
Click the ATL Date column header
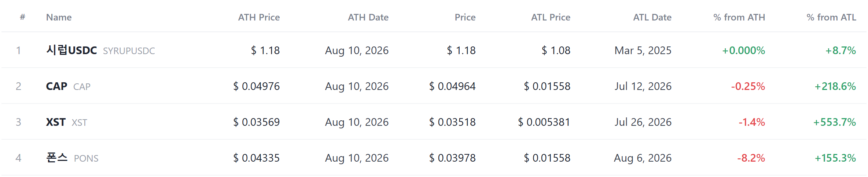(652, 17)
